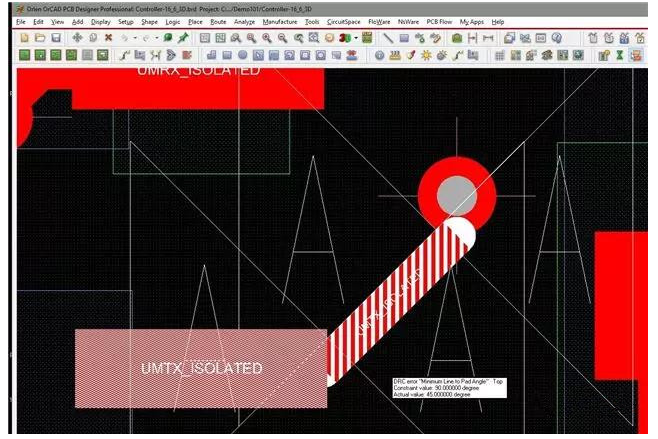Image resolution: width=658 pixels, height=439 pixels.
Task: Open the Manufacture menu
Action: coord(280,22)
